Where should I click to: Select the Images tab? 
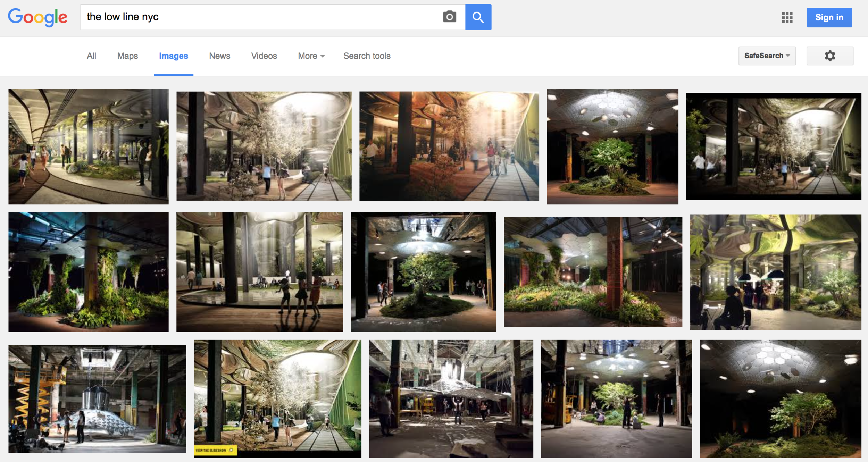(174, 56)
